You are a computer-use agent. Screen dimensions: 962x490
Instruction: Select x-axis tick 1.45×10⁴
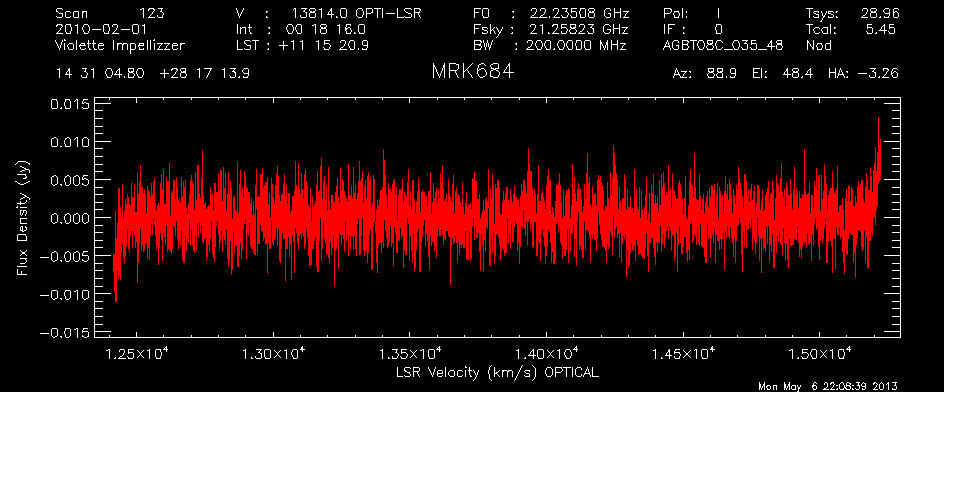pyautogui.click(x=683, y=353)
